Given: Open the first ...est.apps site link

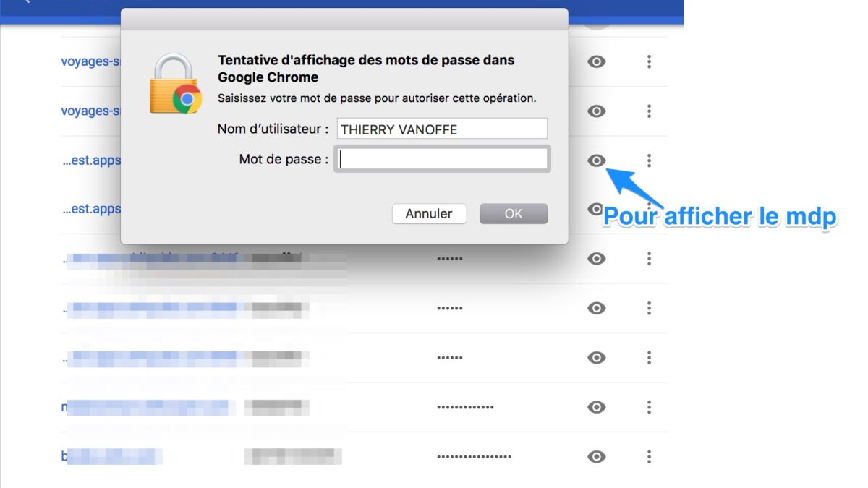Looking at the screenshot, I should click(91, 160).
